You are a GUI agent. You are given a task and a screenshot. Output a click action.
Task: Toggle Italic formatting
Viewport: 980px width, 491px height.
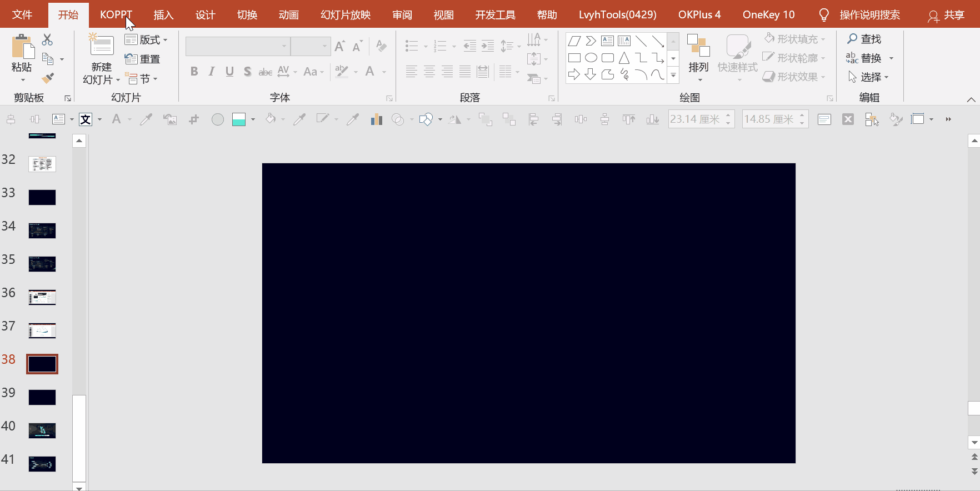click(x=212, y=71)
